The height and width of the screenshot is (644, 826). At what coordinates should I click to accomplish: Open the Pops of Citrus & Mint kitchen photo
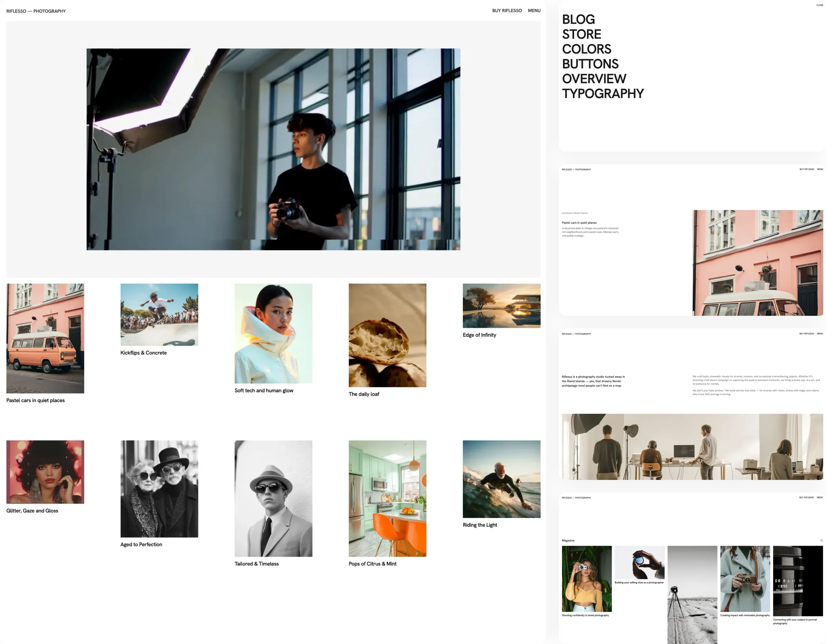(387, 498)
